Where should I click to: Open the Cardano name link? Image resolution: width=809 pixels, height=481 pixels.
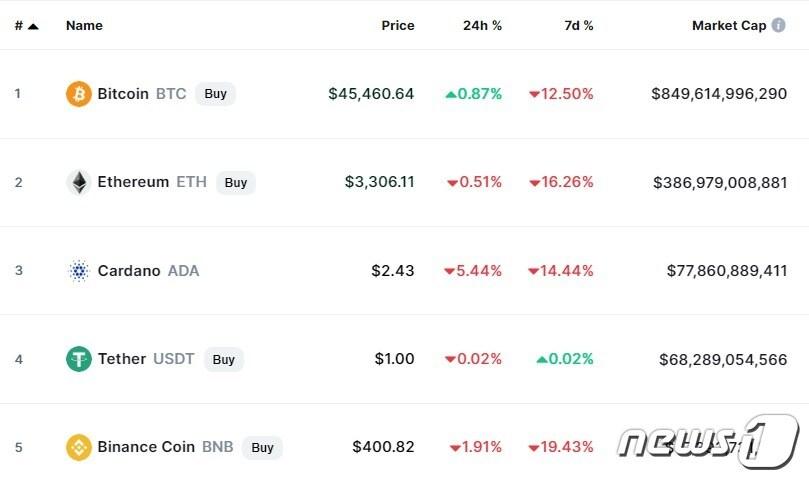point(129,271)
